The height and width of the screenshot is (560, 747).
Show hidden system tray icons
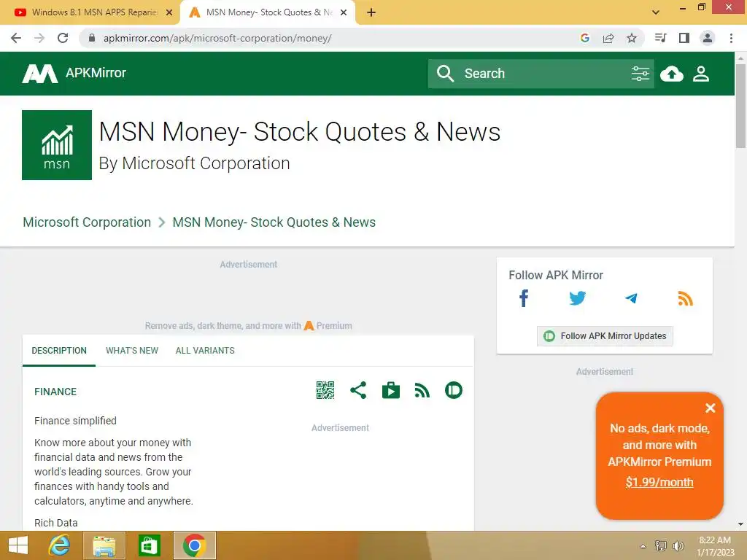pos(643,546)
